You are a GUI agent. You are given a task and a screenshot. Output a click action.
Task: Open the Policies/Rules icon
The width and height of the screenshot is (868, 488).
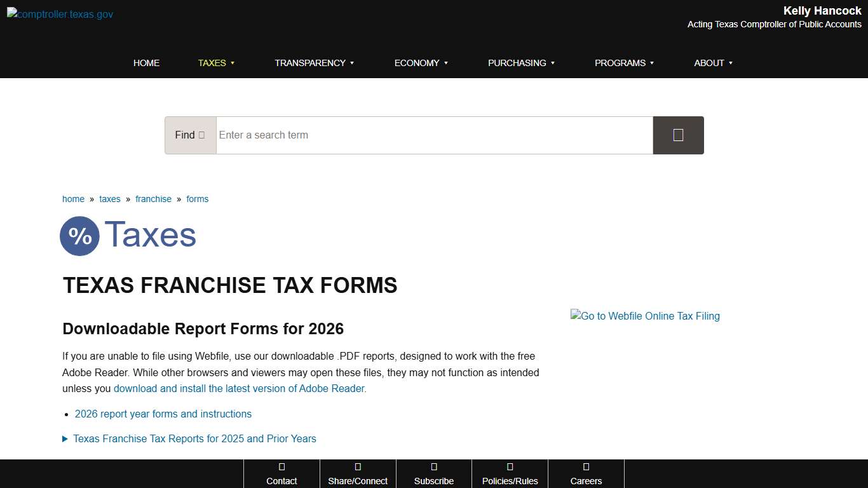pyautogui.click(x=510, y=466)
